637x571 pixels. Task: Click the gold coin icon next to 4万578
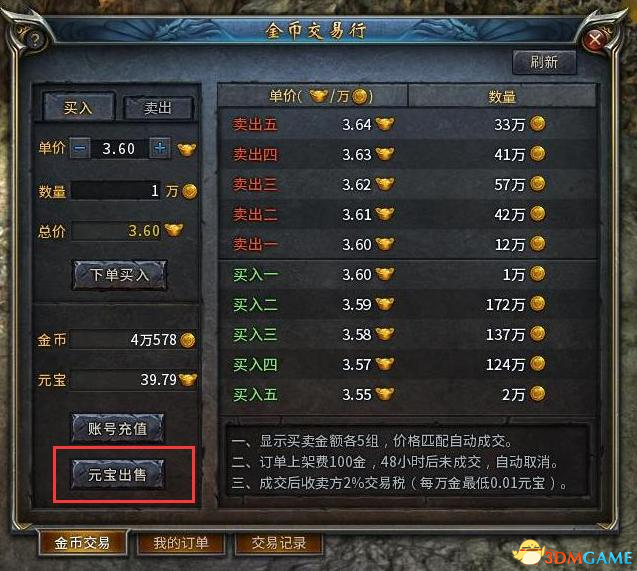click(x=188, y=340)
